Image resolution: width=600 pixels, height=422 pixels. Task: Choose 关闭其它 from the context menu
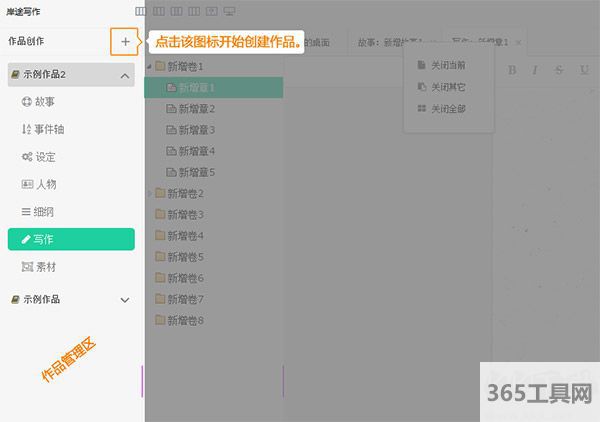(x=447, y=87)
